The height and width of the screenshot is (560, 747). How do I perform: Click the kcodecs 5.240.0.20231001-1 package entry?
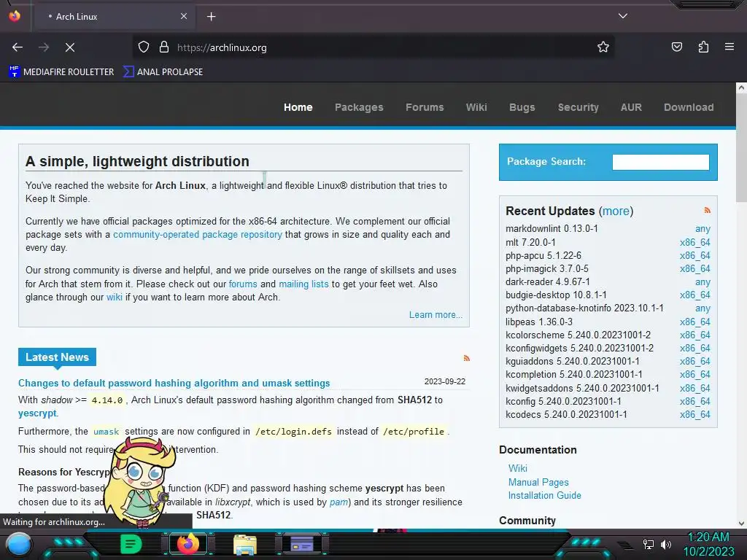[566, 414]
